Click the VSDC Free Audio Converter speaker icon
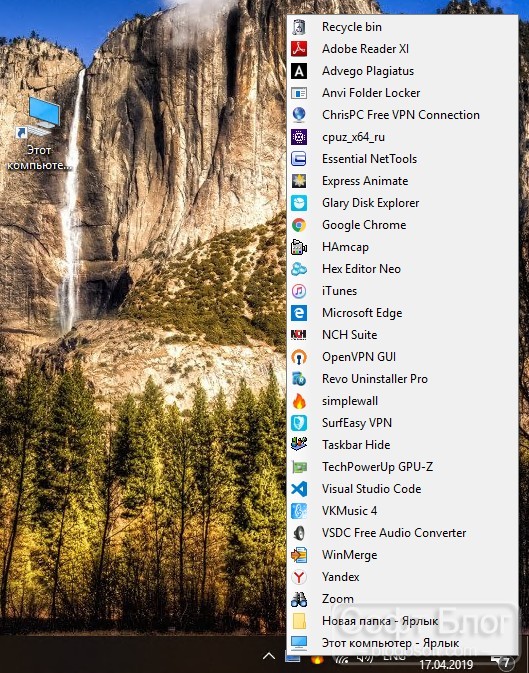Screen dimensions: 529x673 [x=299, y=533]
